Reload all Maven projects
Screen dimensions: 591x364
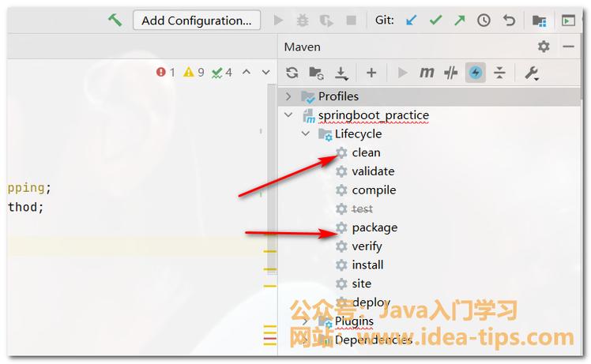click(292, 73)
